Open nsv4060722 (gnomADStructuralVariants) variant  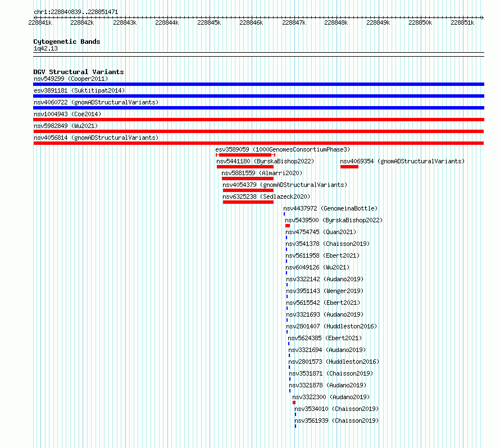[x=96, y=102]
